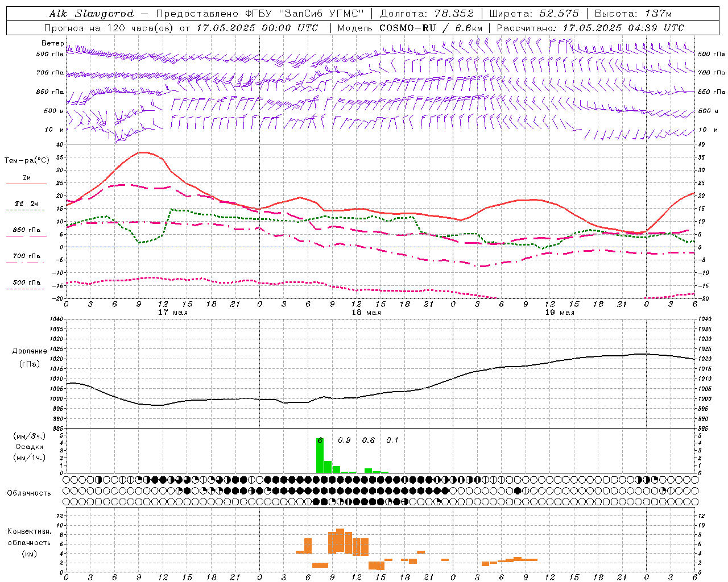The width and height of the screenshot is (728, 582).
Task: Click the '850 гПа' temperature legend entry
Action: click(x=27, y=230)
